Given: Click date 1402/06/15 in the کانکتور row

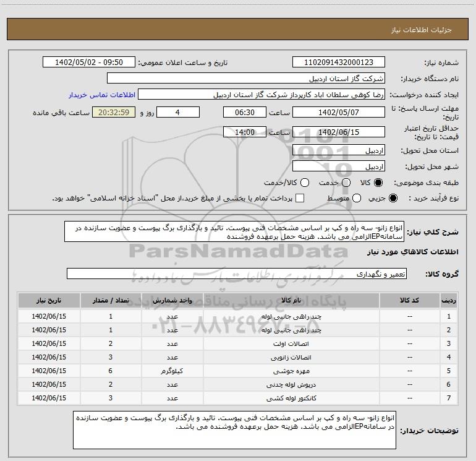Looking at the screenshot, I should (49, 398).
